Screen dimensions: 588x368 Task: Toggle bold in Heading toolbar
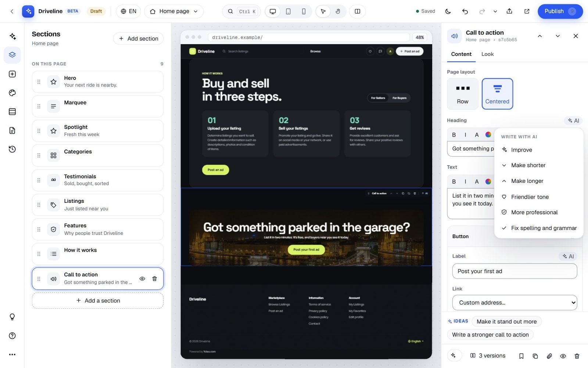pyautogui.click(x=454, y=135)
